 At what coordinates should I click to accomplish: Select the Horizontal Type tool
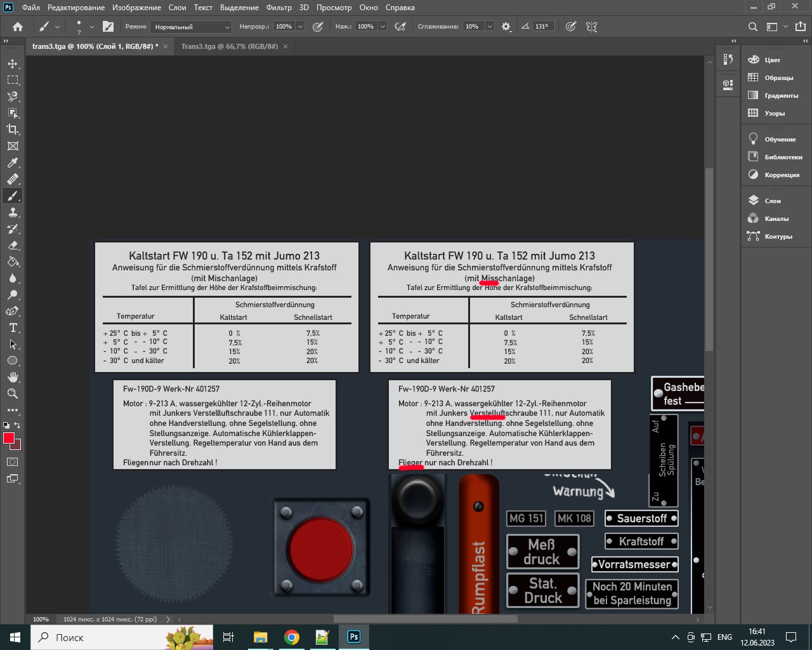coord(13,328)
